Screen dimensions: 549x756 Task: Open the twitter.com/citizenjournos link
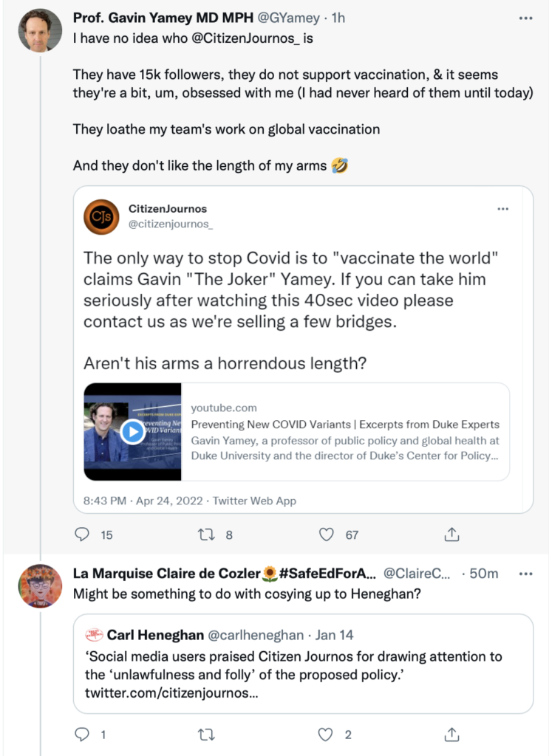tap(171, 693)
